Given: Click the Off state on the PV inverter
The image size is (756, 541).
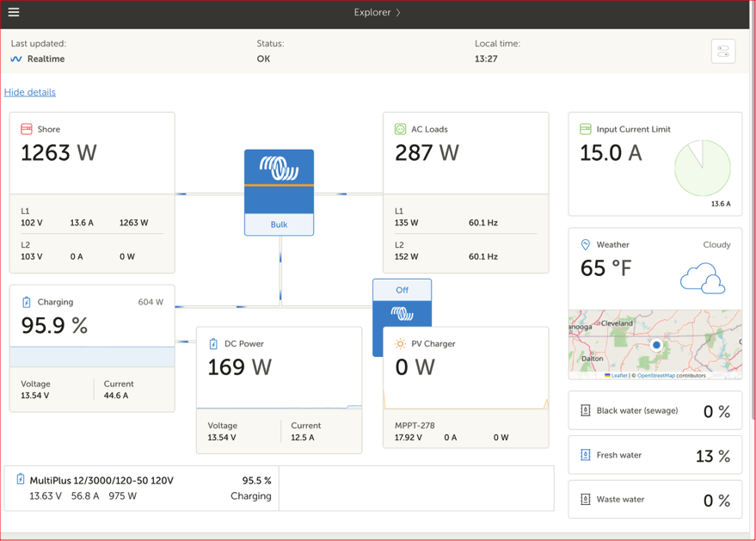Looking at the screenshot, I should click(403, 290).
